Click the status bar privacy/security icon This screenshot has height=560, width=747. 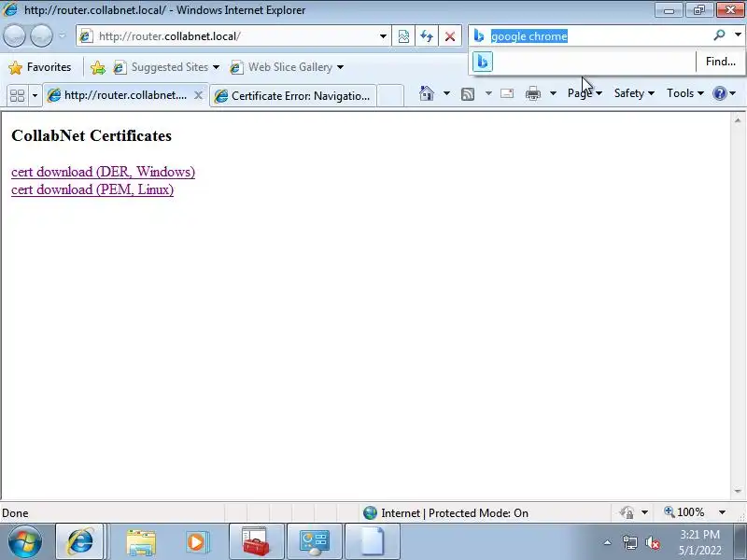coord(627,512)
